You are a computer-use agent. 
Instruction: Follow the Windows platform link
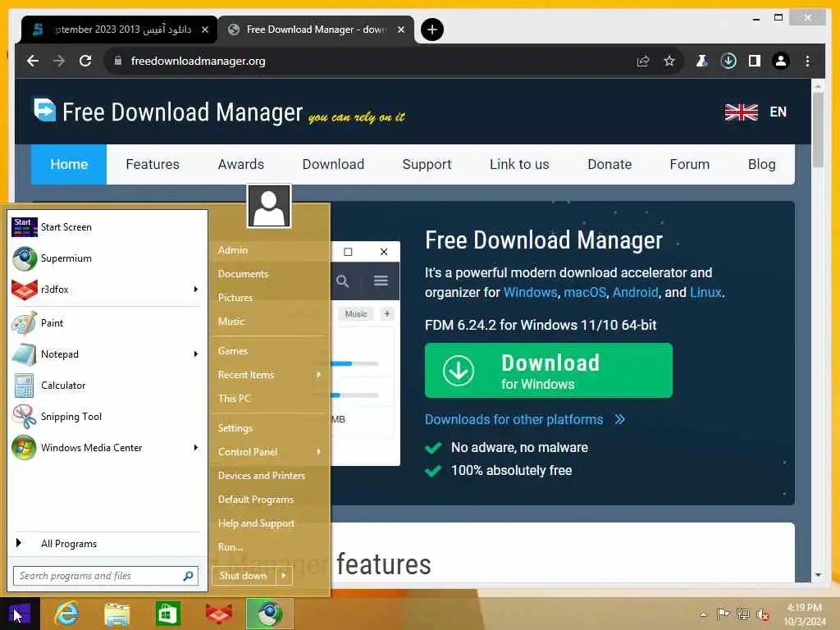pyautogui.click(x=531, y=293)
